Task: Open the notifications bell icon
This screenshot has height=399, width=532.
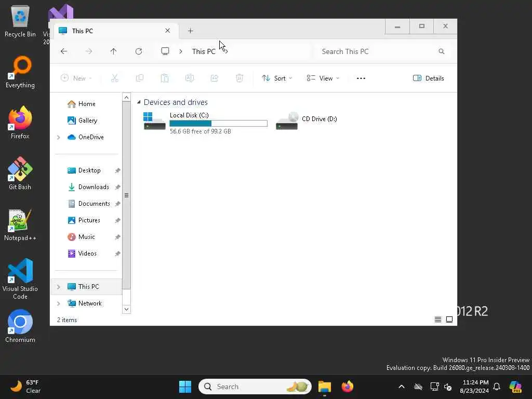Action: [x=497, y=387]
